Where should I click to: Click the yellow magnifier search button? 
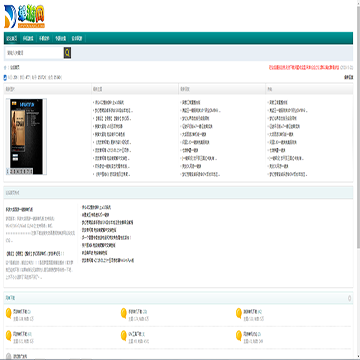point(67,53)
